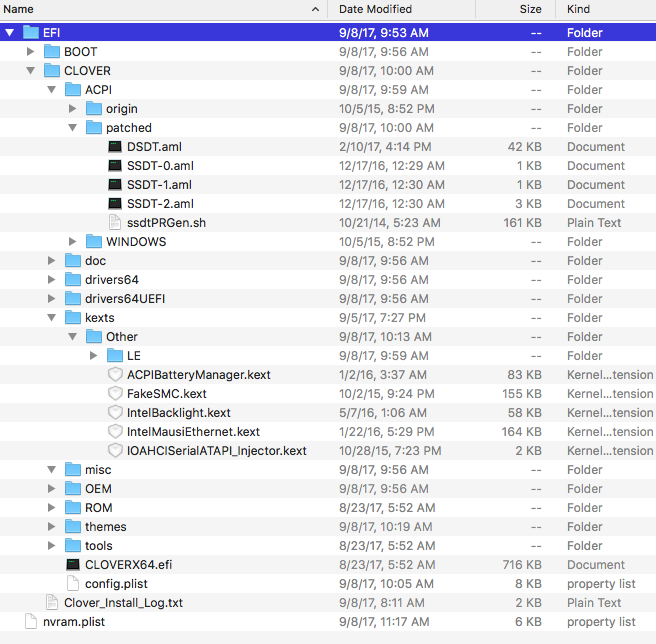Screen dimensions: 656x644
Task: Select the LE folder name
Action: [133, 356]
